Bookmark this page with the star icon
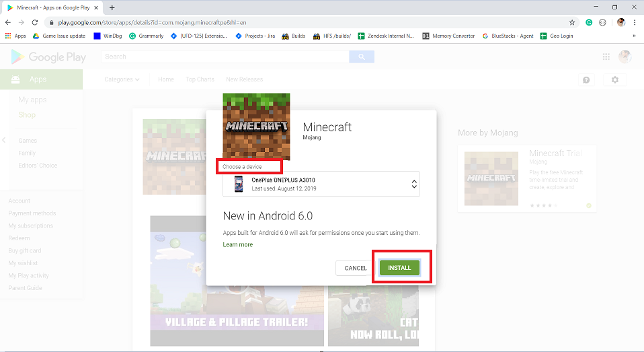The image size is (644, 352). (x=571, y=22)
